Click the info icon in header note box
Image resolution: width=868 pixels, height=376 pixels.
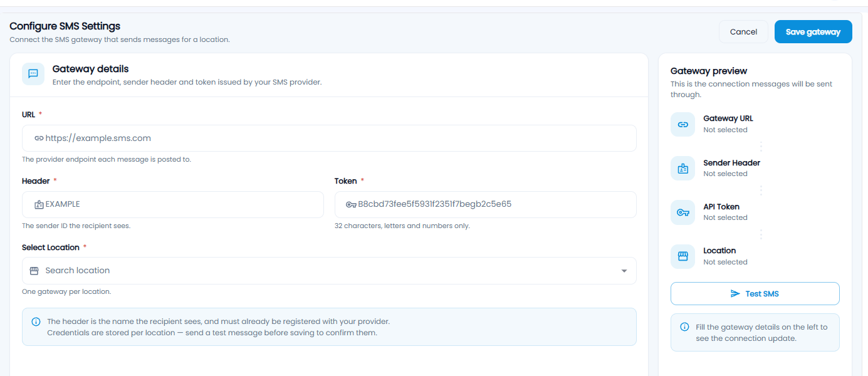(36, 321)
